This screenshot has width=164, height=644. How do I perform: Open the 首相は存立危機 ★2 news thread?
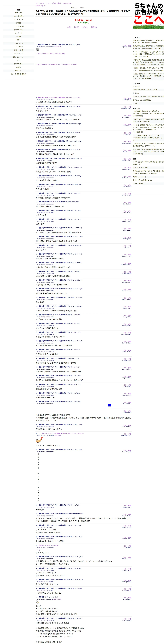(149, 47)
